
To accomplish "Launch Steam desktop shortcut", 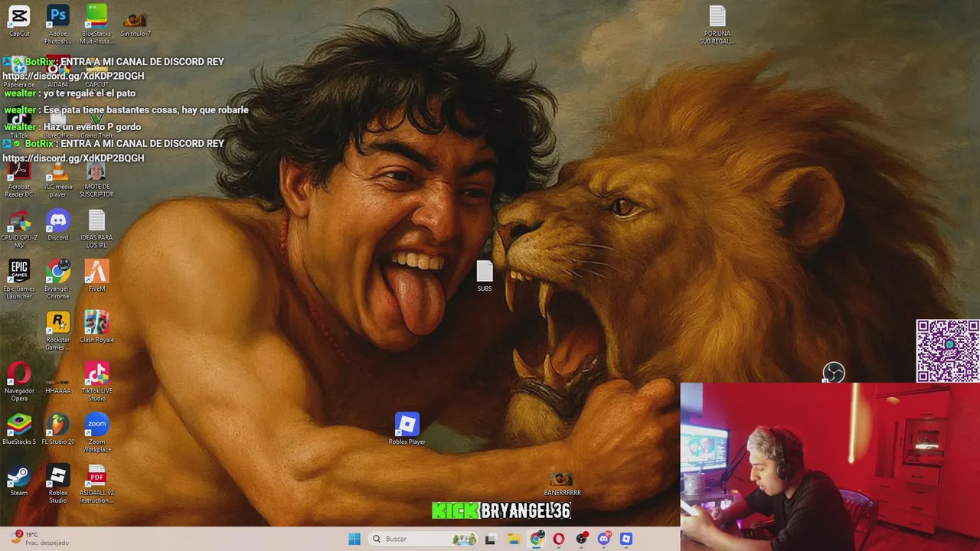I will (19, 481).
